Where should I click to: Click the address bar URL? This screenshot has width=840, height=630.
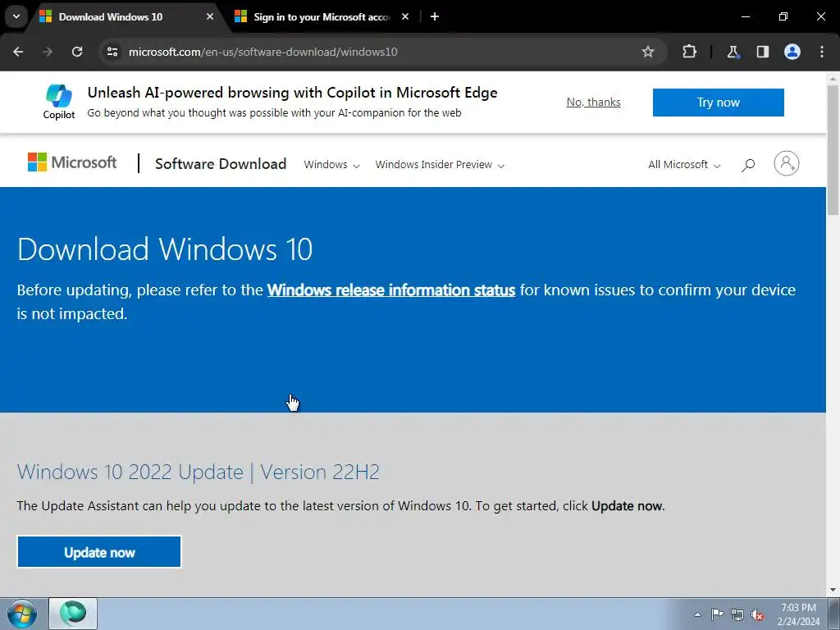263,52
